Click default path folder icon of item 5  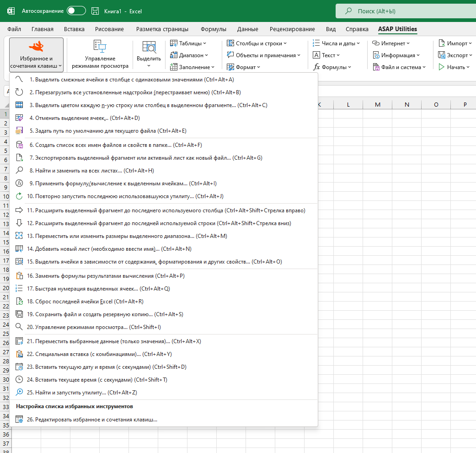[19, 131]
